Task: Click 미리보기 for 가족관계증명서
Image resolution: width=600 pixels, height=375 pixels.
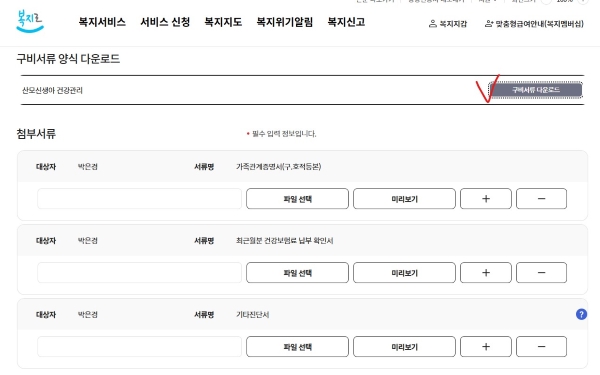Action: coord(404,199)
